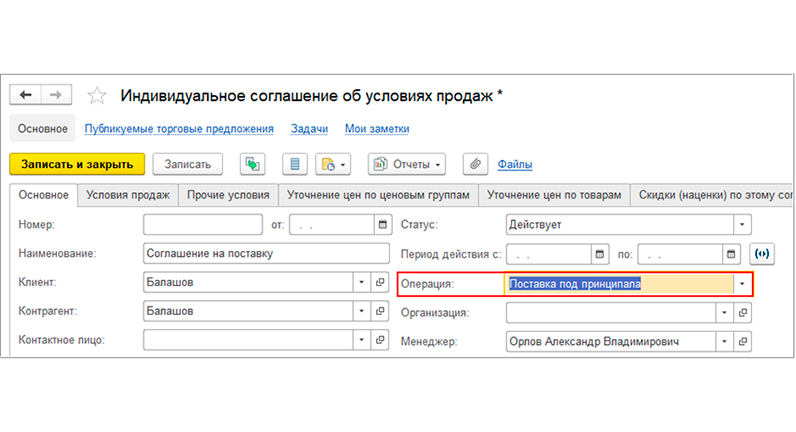Screen dimensions: 796x432
Task: Click the Статус field showing Действует
Action: (619, 224)
